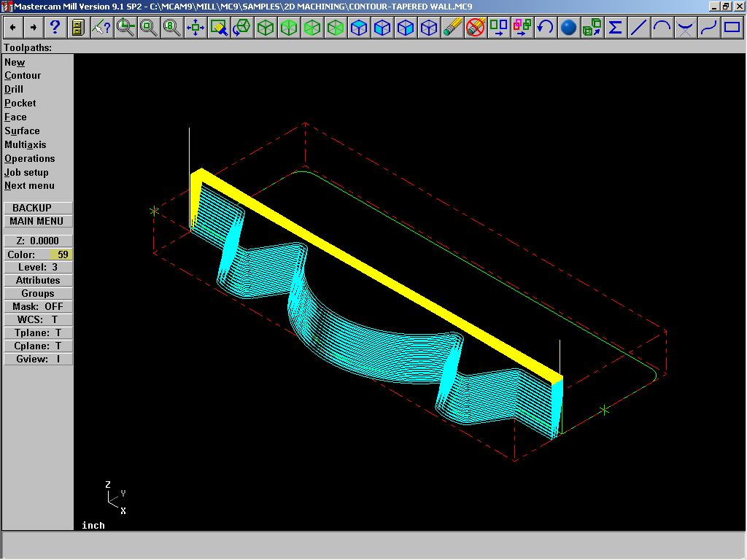Open the Color: 59 swatch button

[x=38, y=254]
